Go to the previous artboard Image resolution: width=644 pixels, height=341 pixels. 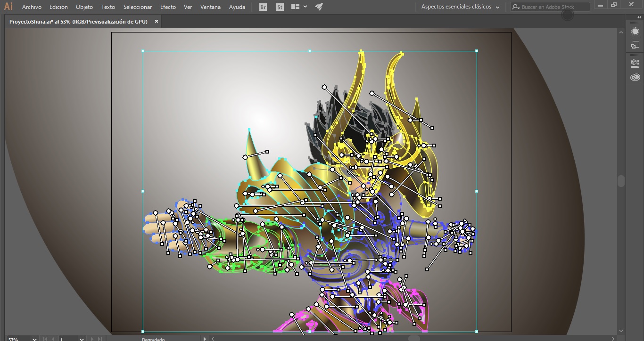tap(53, 339)
